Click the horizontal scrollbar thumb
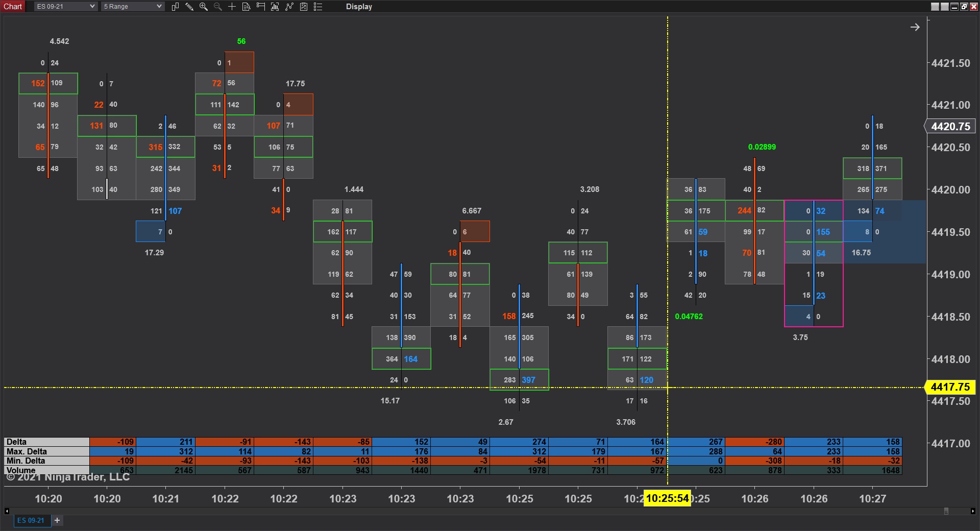Image resolution: width=980 pixels, height=531 pixels. pyautogui.click(x=946, y=511)
